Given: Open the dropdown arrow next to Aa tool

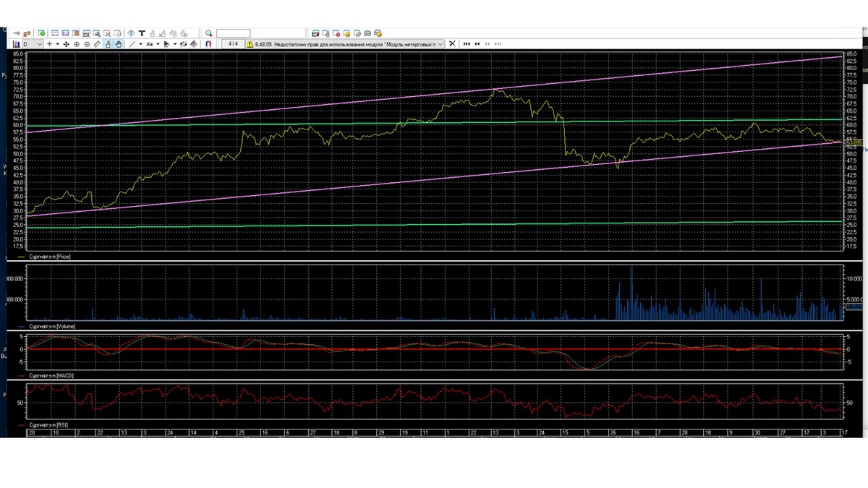Looking at the screenshot, I should click(x=158, y=44).
